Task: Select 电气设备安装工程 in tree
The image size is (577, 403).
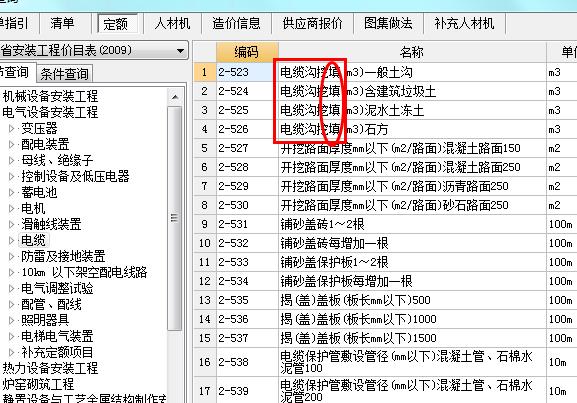Action: click(x=50, y=112)
